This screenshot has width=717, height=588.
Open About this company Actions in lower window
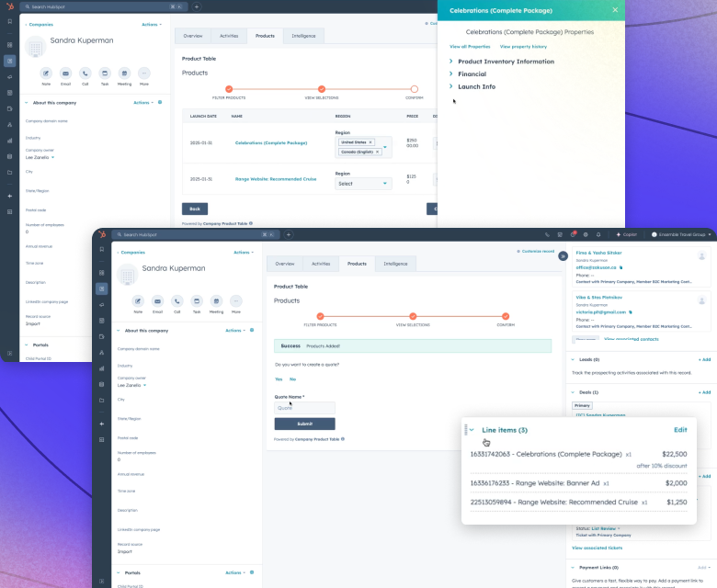[x=235, y=331]
